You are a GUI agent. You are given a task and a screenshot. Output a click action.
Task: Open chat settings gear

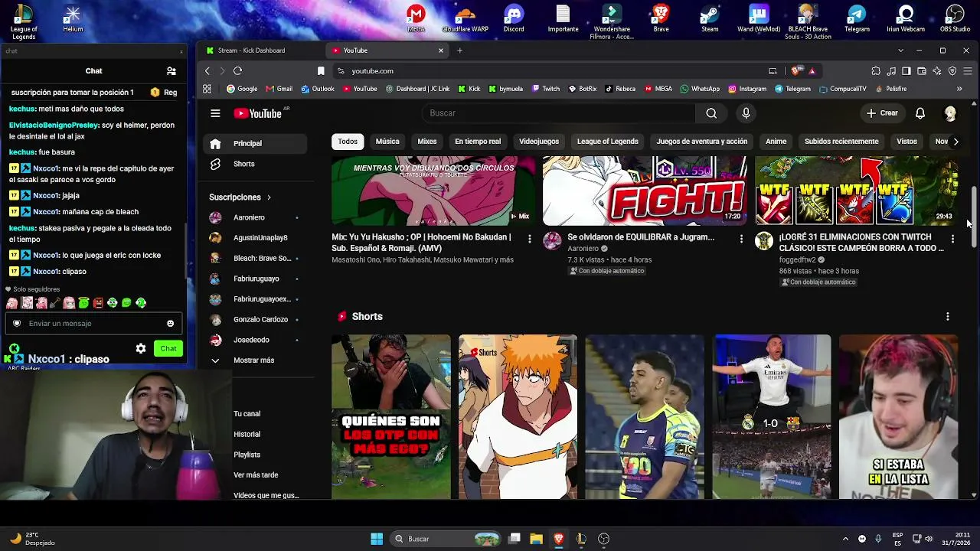[141, 348]
